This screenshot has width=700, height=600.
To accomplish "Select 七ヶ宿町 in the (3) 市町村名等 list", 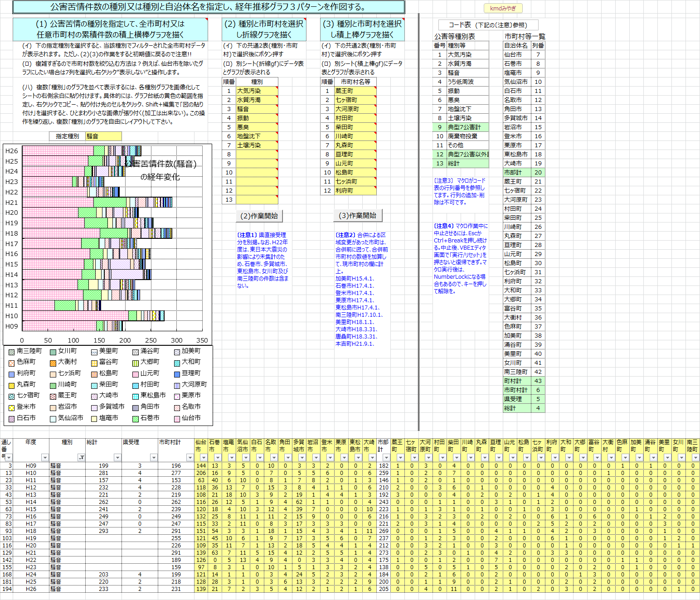I will point(355,100).
